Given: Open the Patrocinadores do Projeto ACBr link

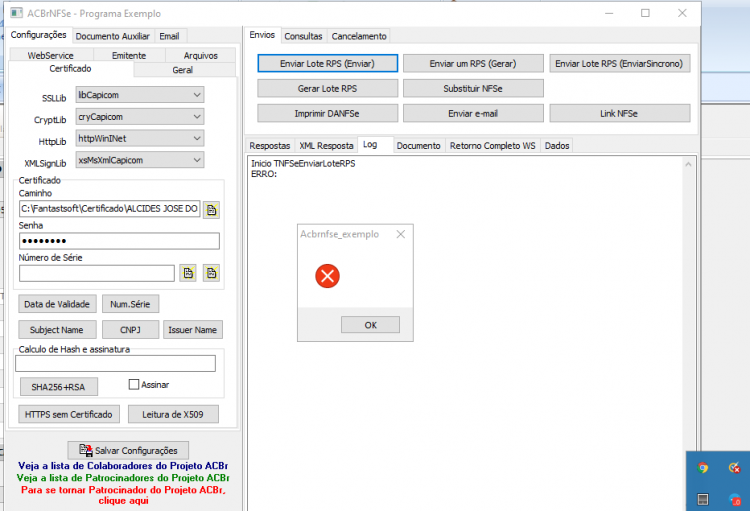Looking at the screenshot, I should pyautogui.click(x=123, y=478).
